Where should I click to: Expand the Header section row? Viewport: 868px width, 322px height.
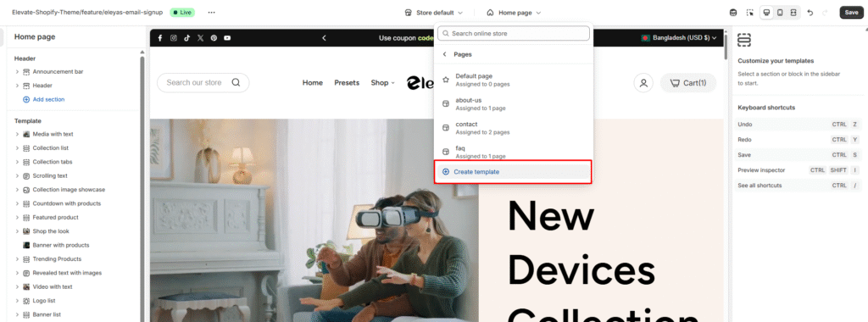(17, 86)
